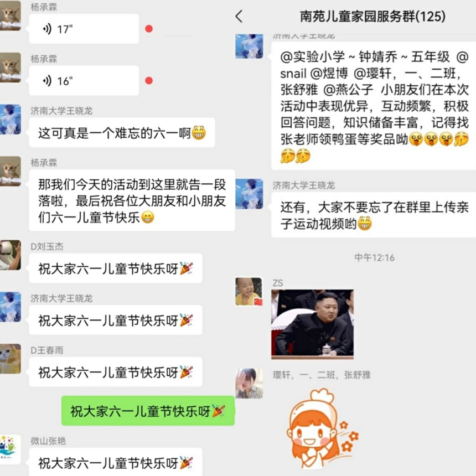
Task: Open D王春雨's cat avatar
Action: click(x=11, y=359)
